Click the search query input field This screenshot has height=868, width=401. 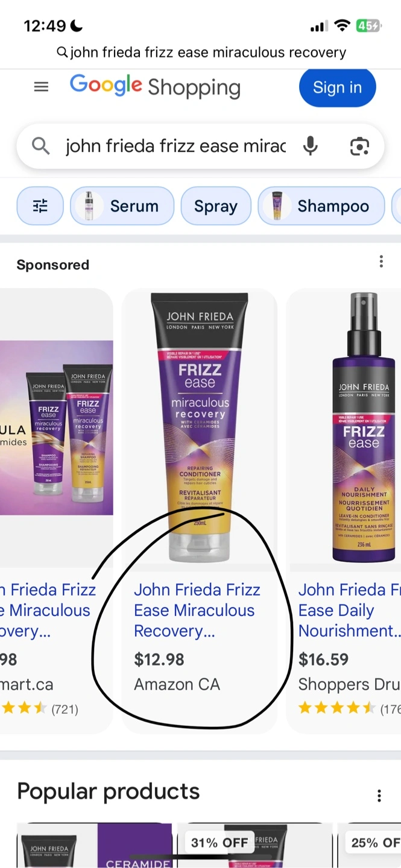tap(175, 146)
